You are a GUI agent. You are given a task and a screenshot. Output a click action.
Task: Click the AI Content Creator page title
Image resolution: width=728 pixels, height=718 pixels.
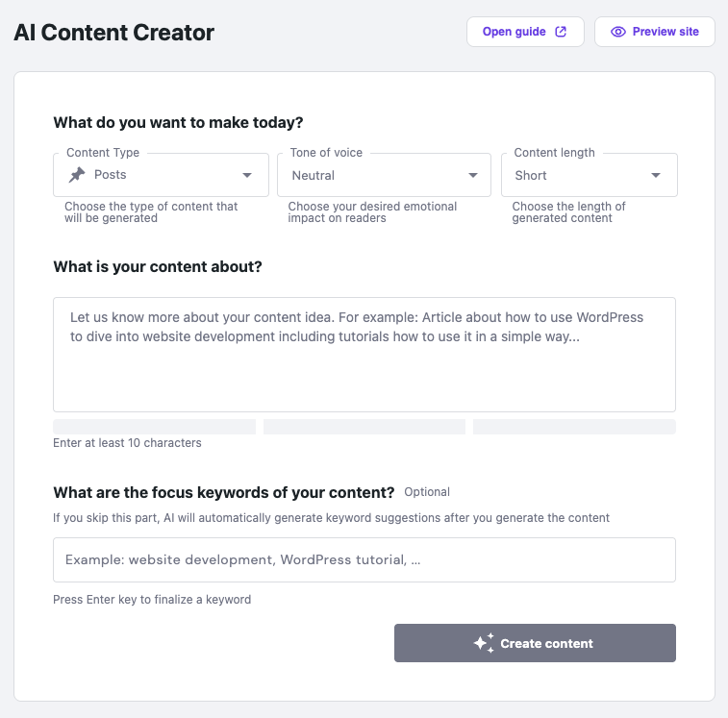pos(113,33)
